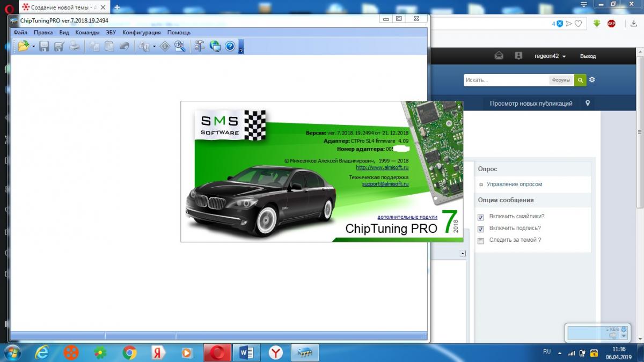The width and height of the screenshot is (644, 362).
Task: Open the Конфигурация menu
Action: 141,32
